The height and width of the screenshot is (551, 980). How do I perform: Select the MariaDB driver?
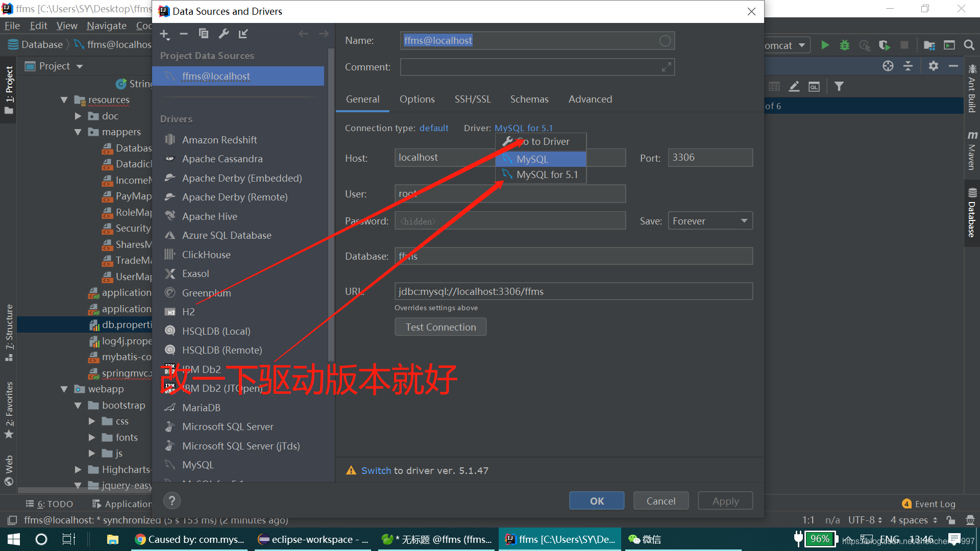[201, 408]
